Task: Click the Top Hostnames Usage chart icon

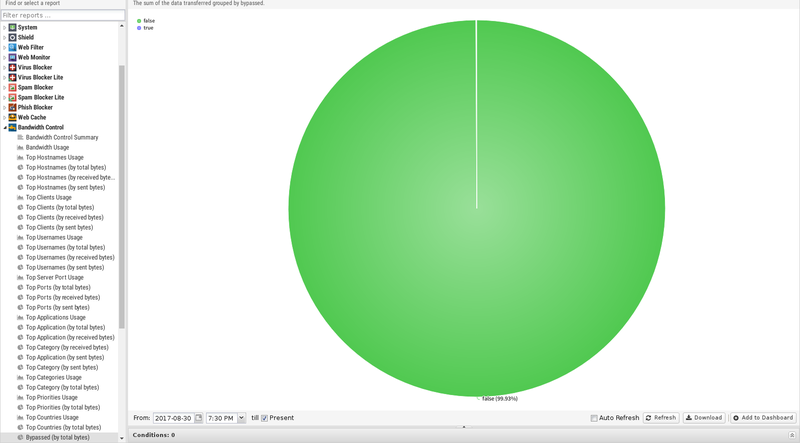Action: [x=20, y=157]
